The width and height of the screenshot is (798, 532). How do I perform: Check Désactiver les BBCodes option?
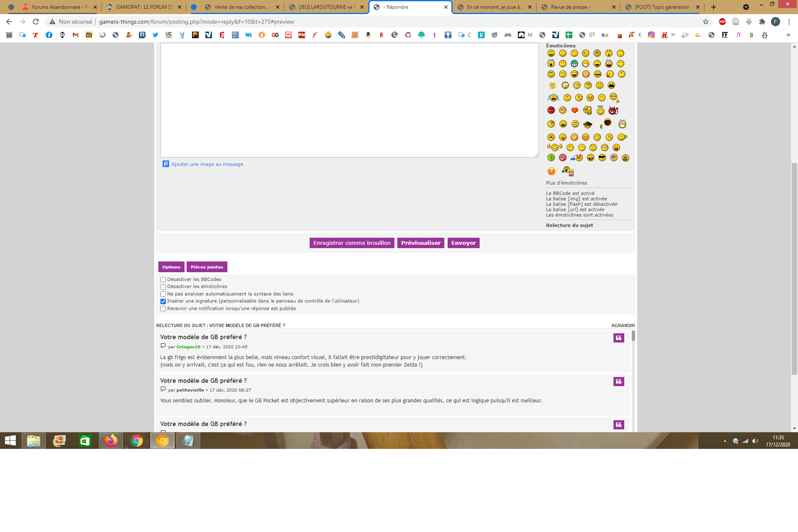coord(163,280)
